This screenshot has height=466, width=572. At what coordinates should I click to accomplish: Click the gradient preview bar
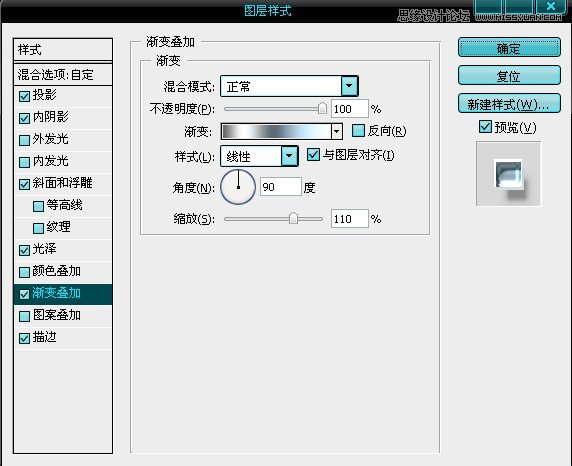[276, 131]
